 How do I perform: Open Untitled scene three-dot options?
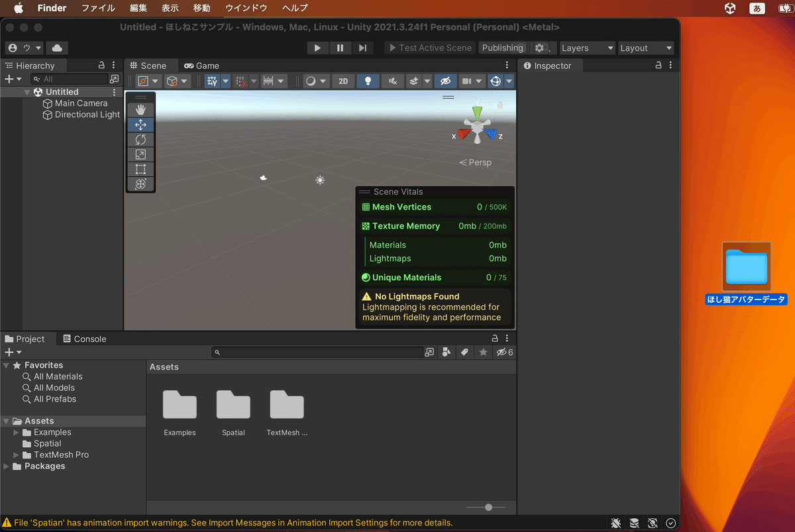click(x=114, y=92)
